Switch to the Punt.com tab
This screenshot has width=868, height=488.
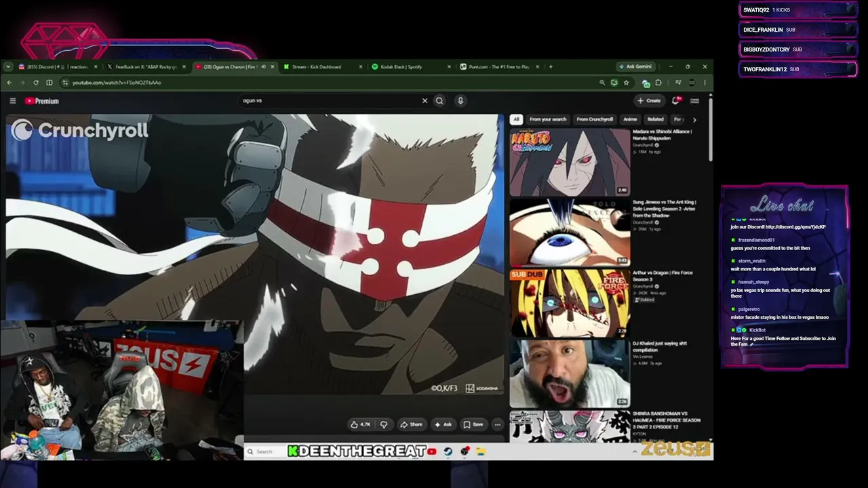tap(499, 67)
